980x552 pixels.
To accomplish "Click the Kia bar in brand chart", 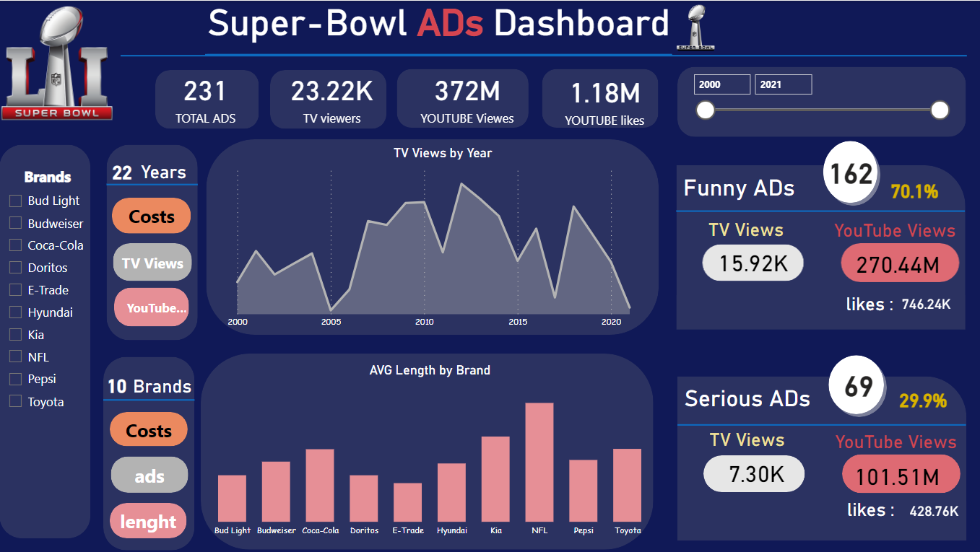I will 495,478.
